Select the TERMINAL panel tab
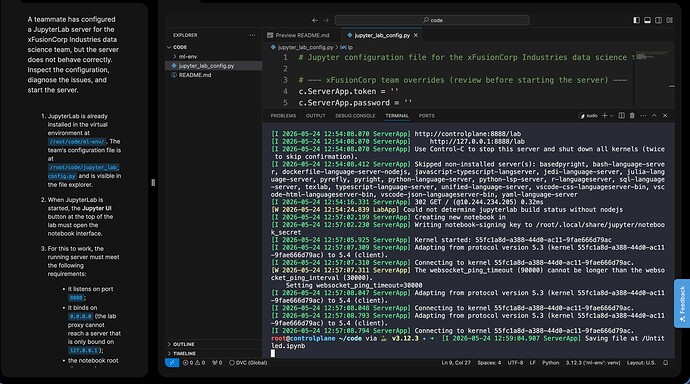 (x=397, y=116)
